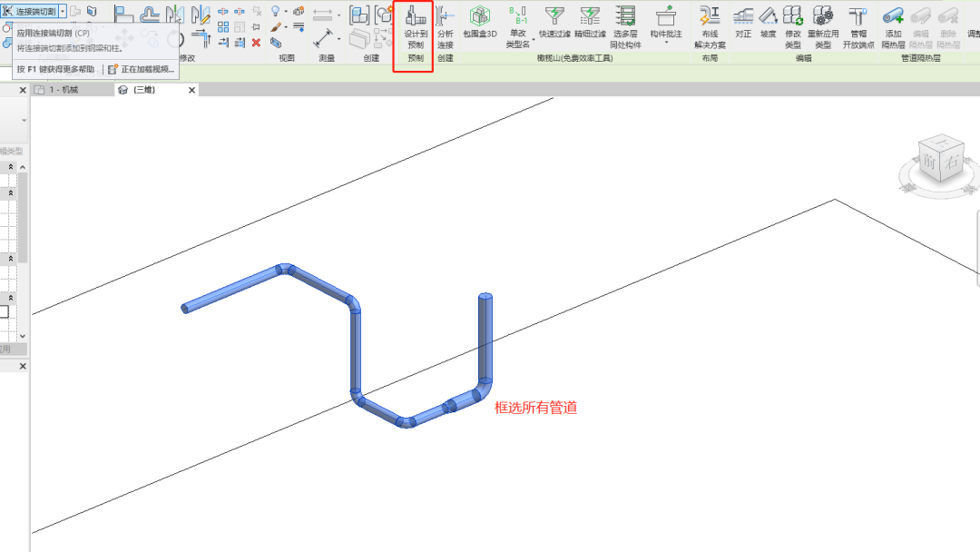Click properties scrollbar down arrow

coord(23,336)
